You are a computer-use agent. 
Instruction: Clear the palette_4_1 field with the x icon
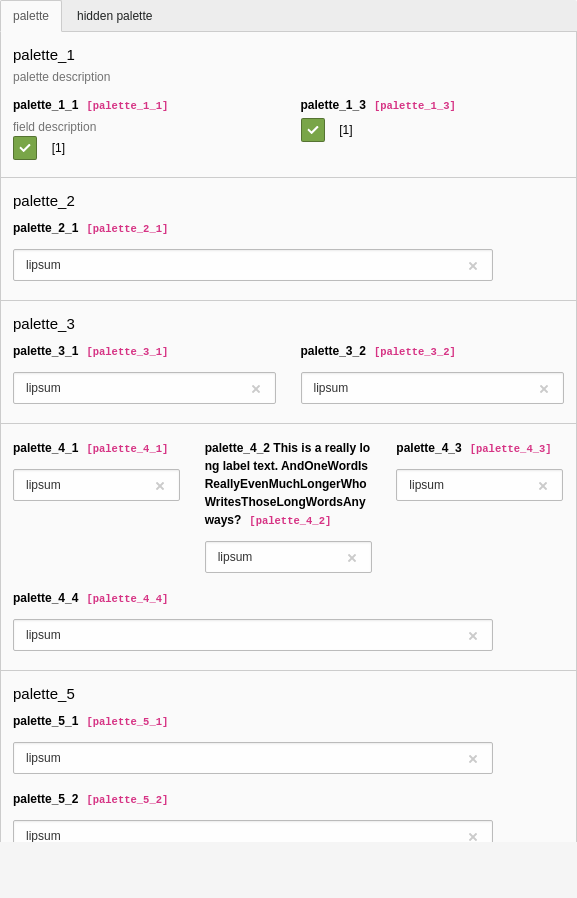tap(160, 486)
